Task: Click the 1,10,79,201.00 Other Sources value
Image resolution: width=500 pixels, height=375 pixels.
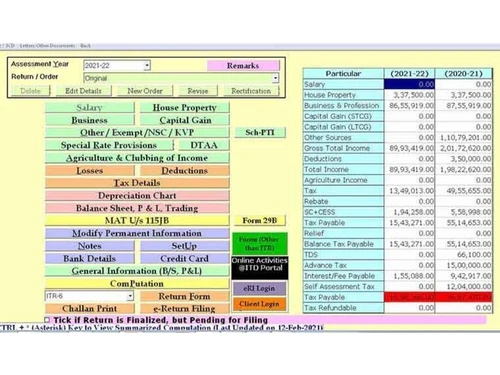Action: pyautogui.click(x=464, y=137)
